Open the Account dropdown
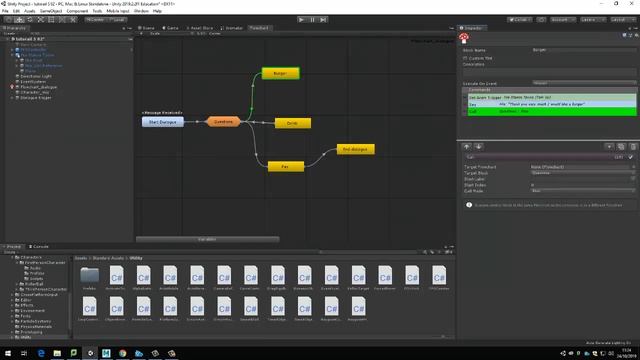The image size is (640, 360). click(x=562, y=20)
